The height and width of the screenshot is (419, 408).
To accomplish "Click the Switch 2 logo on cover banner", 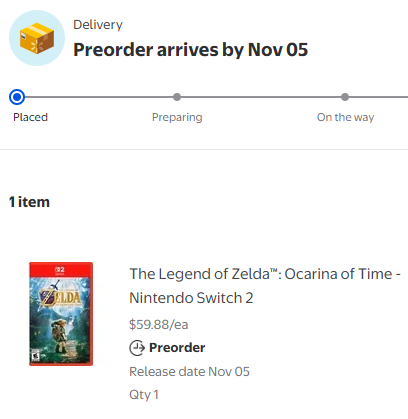I will [60, 270].
